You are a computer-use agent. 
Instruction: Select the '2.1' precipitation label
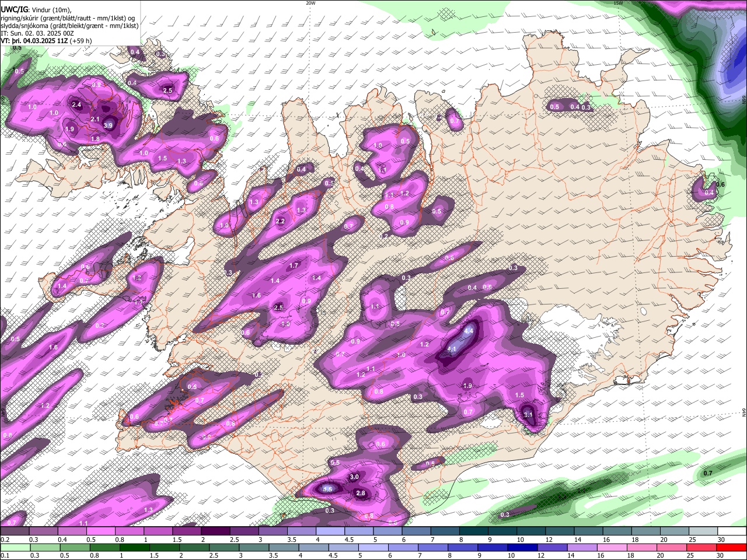coord(95,119)
